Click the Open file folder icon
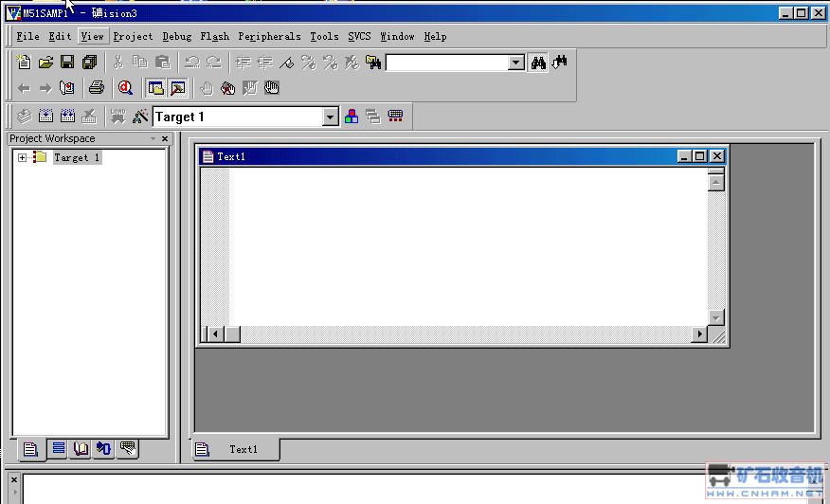The height and width of the screenshot is (504, 830). pyautogui.click(x=46, y=62)
